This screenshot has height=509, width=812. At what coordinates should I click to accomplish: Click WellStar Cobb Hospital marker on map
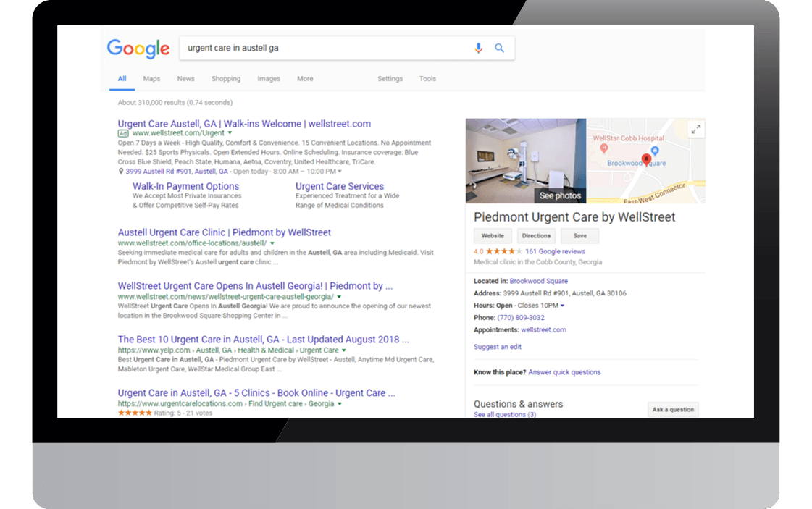point(603,148)
